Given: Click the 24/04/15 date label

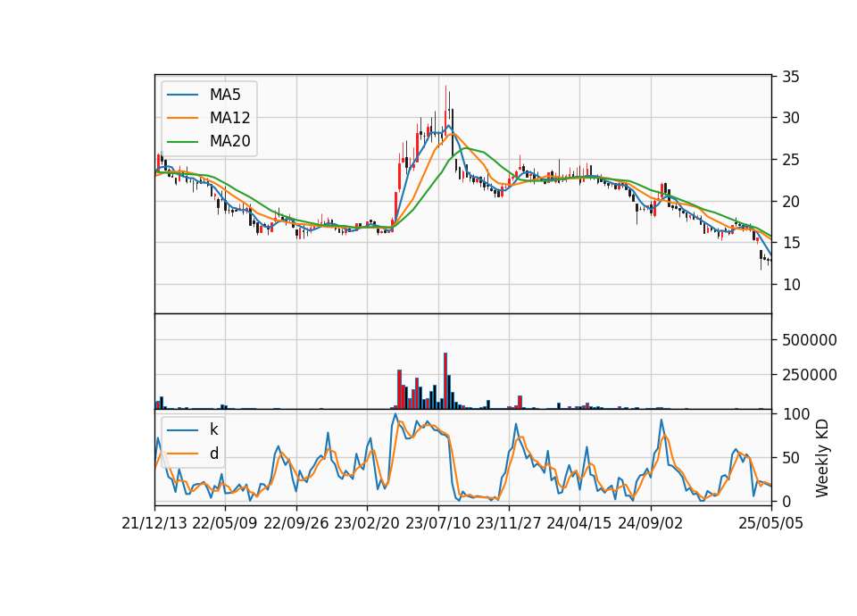Looking at the screenshot, I should [579, 523].
